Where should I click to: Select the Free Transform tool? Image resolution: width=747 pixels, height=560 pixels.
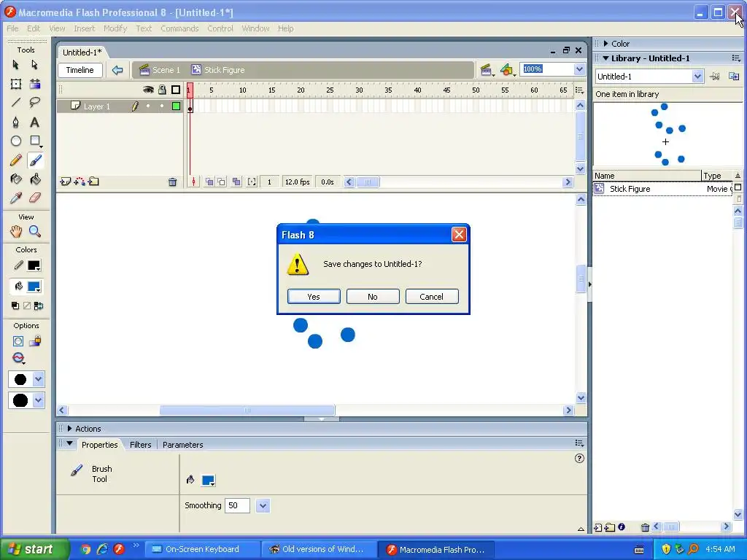point(16,85)
